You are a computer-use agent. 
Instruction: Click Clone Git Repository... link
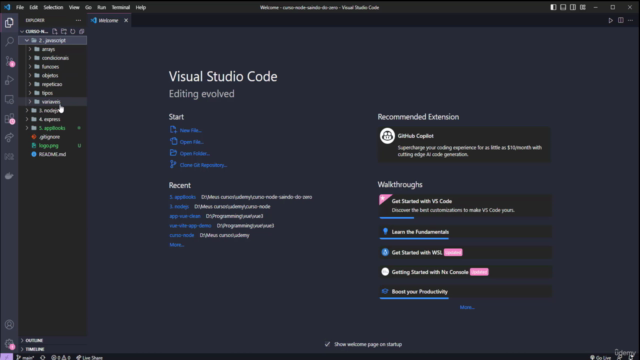coord(203,165)
